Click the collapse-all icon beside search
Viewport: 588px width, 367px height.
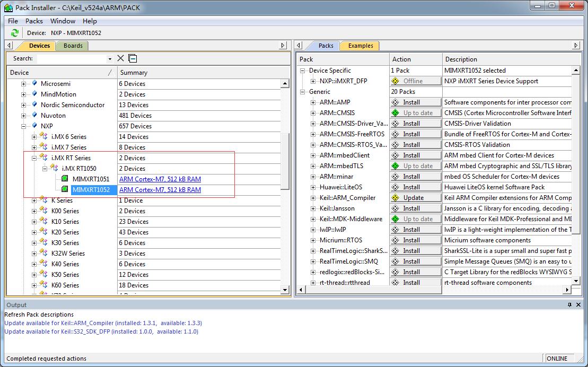pos(133,58)
